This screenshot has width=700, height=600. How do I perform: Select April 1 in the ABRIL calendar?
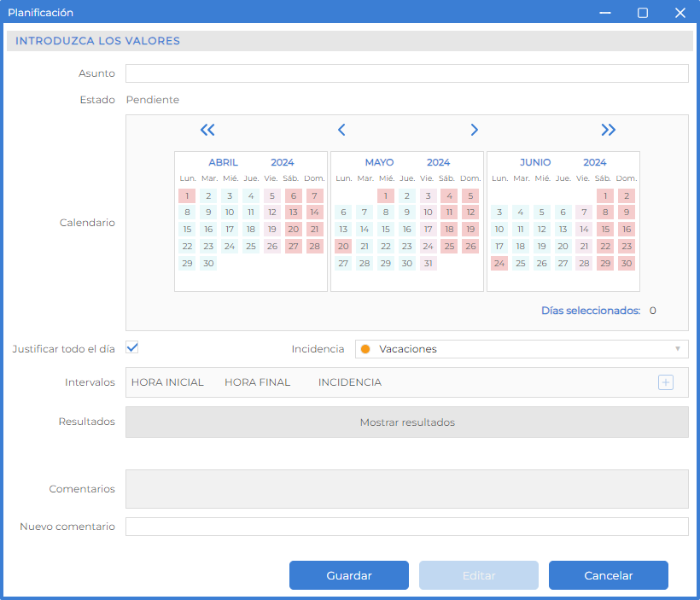187,196
